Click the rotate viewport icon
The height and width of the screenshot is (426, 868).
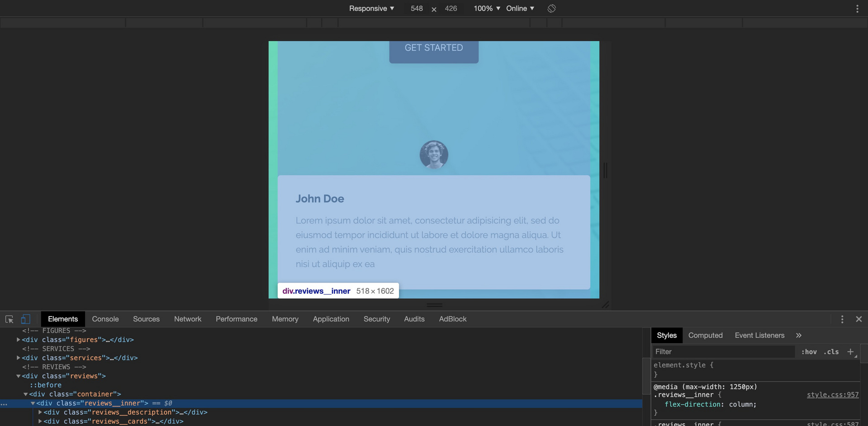(551, 9)
